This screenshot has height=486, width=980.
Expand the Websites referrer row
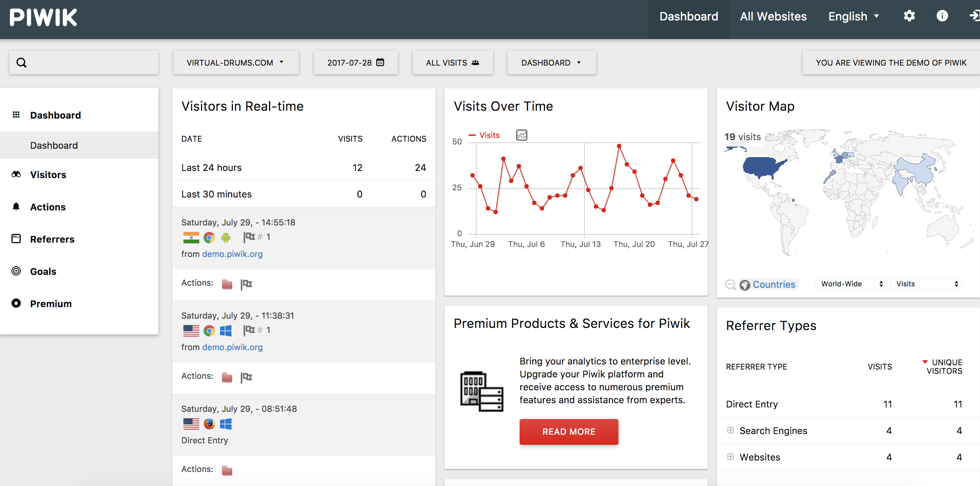(x=731, y=457)
